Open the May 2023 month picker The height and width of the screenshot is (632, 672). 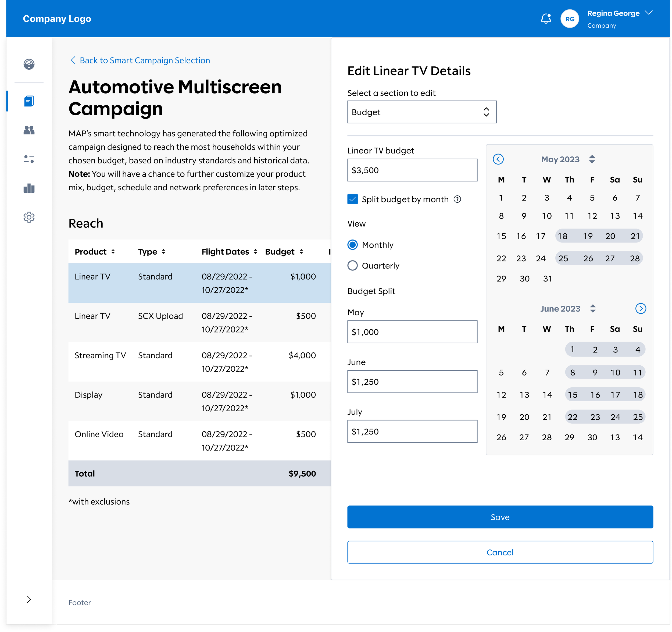pyautogui.click(x=592, y=159)
